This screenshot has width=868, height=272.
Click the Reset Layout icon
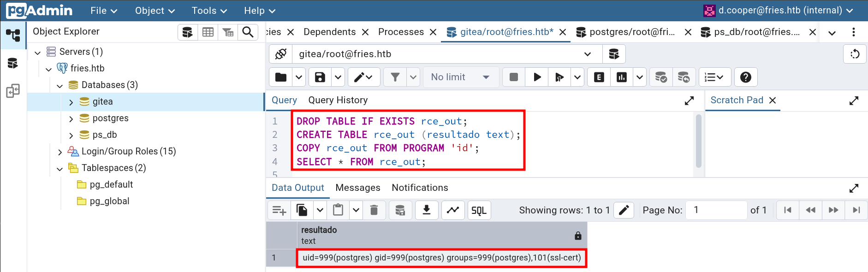[x=855, y=54]
